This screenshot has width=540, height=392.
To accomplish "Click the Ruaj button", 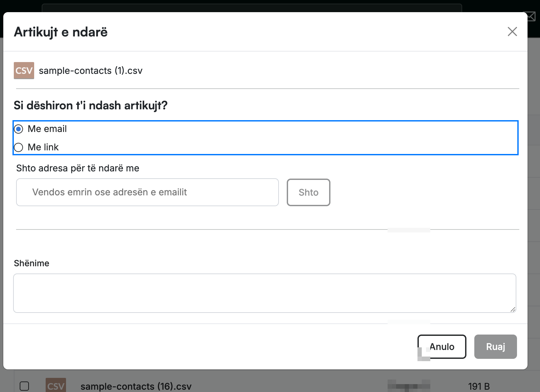I will coord(495,347).
